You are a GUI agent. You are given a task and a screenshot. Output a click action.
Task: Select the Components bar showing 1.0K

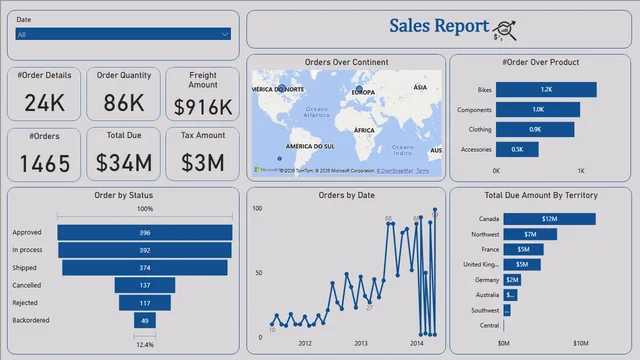538,109
